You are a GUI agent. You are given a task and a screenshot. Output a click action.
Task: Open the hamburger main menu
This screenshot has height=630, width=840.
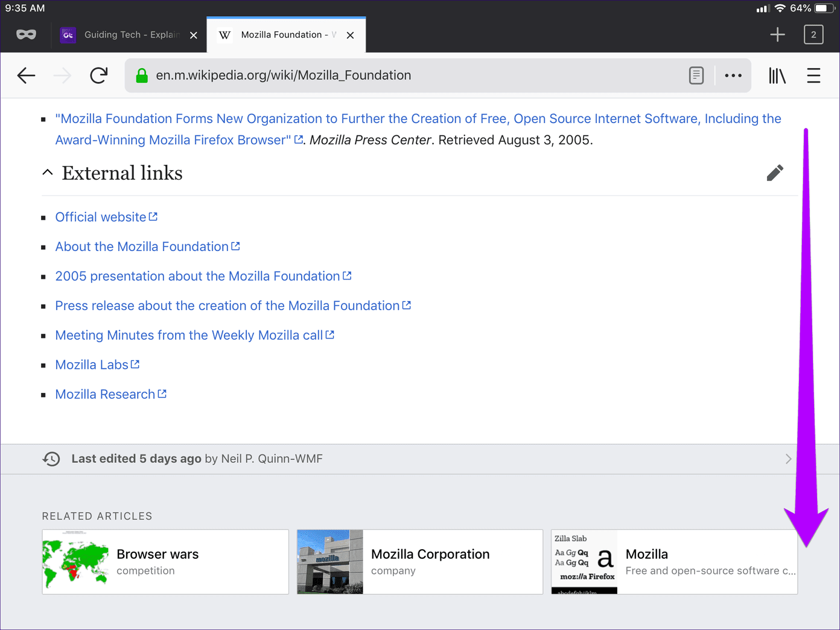(x=813, y=75)
